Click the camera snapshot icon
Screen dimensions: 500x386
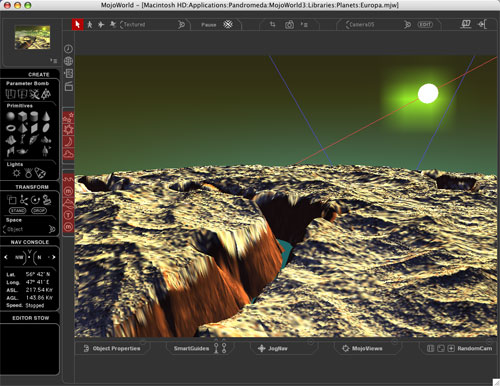[x=289, y=25]
